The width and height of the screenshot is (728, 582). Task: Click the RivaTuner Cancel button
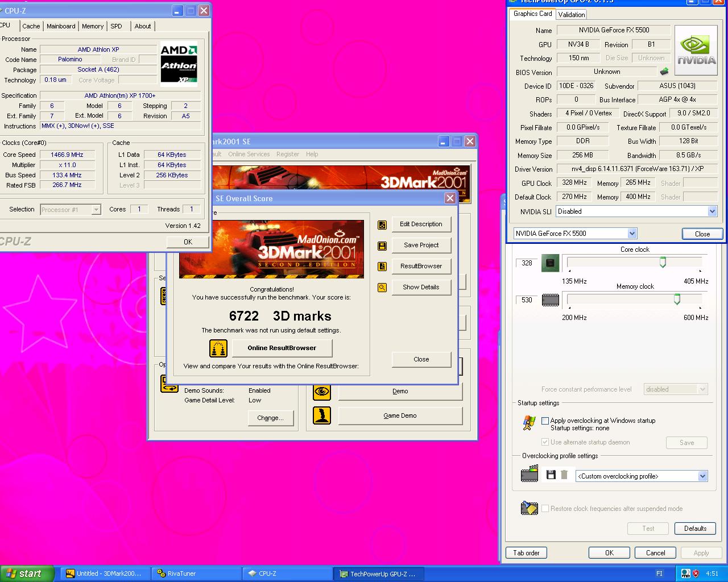point(655,553)
